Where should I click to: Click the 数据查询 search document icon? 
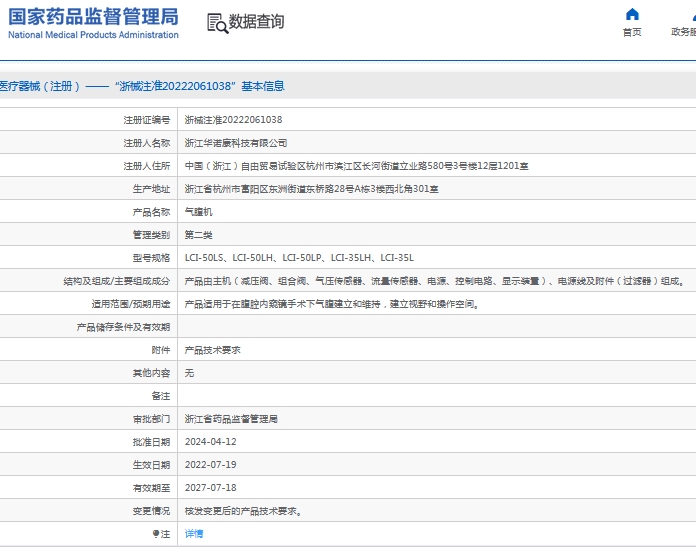coord(218,23)
